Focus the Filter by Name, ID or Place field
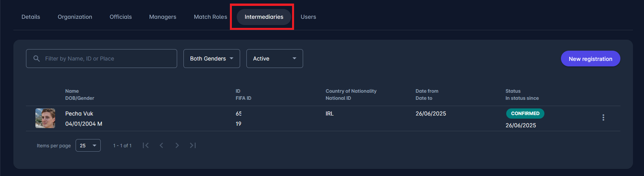The width and height of the screenshot is (644, 176). (106, 59)
